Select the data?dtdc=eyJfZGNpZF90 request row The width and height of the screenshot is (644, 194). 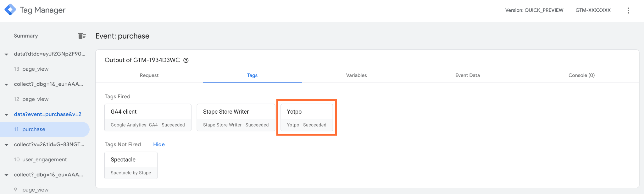tap(50, 54)
